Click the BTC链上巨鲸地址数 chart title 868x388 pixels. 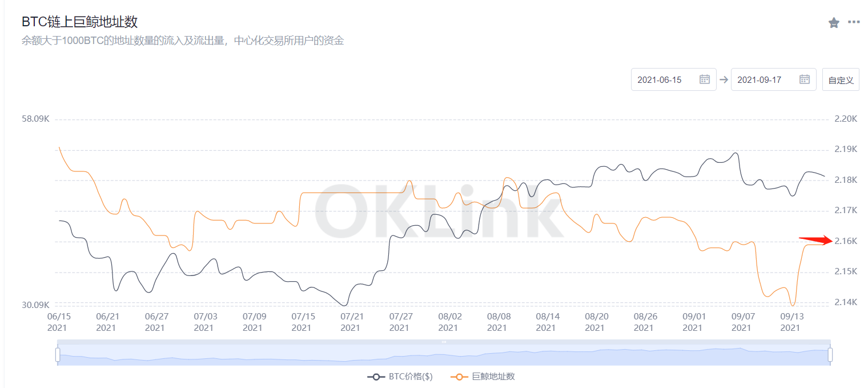tap(79, 22)
